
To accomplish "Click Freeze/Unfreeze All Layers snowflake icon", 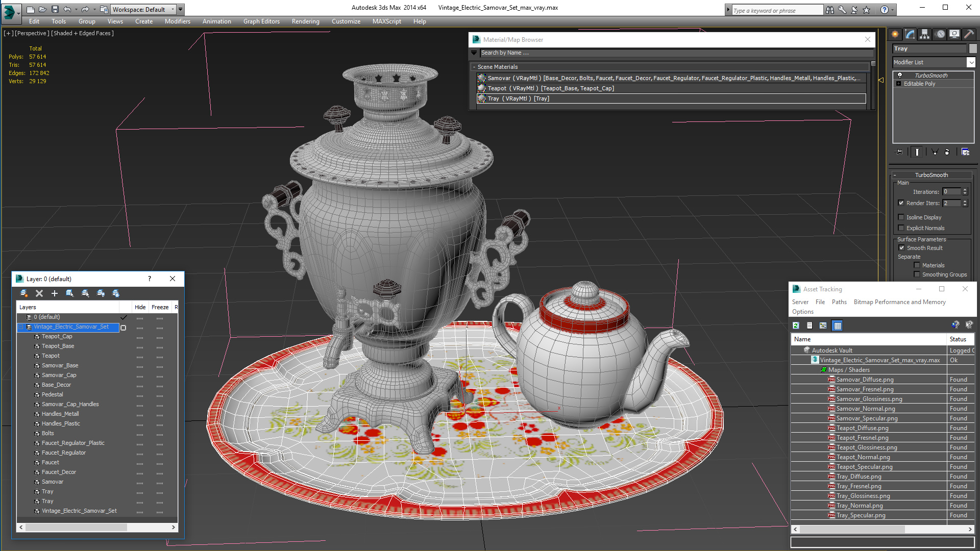I will coord(116,293).
